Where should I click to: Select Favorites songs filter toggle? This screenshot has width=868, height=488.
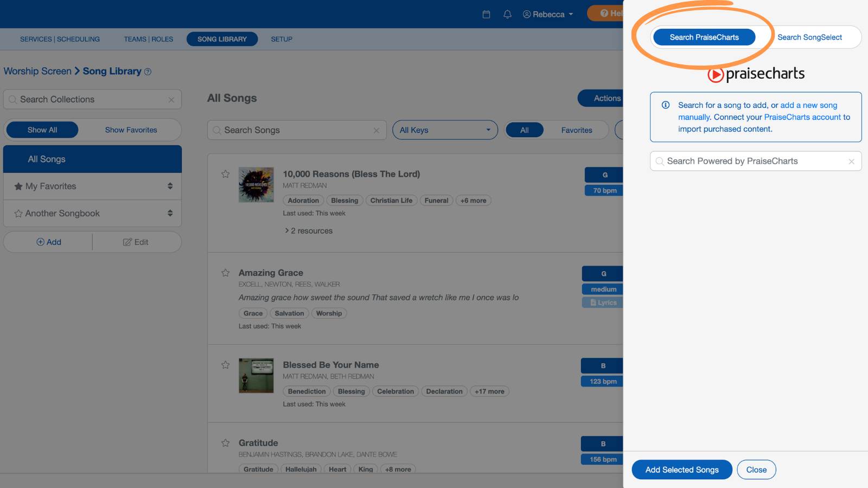(577, 130)
